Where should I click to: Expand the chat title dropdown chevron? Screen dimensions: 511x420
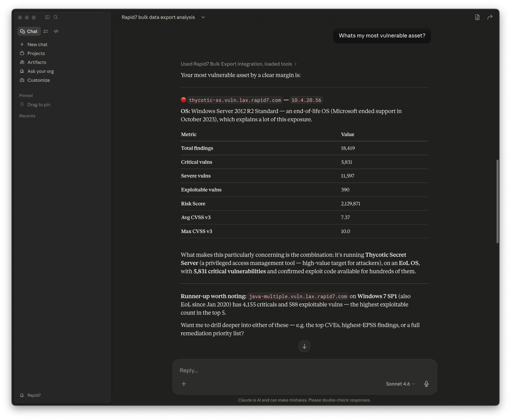click(203, 17)
